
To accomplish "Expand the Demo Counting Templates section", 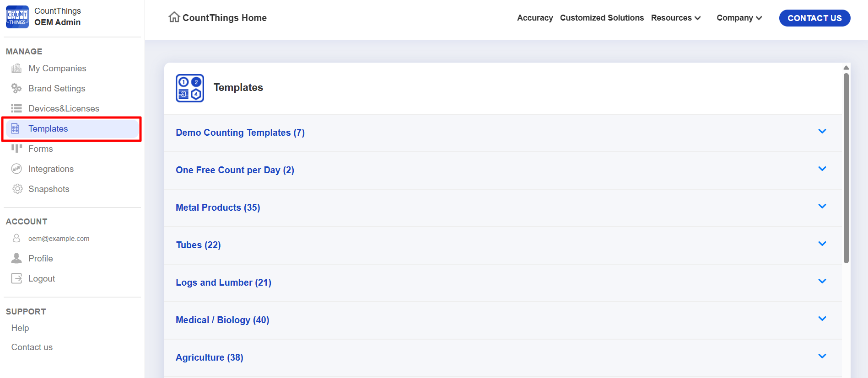I will [822, 132].
